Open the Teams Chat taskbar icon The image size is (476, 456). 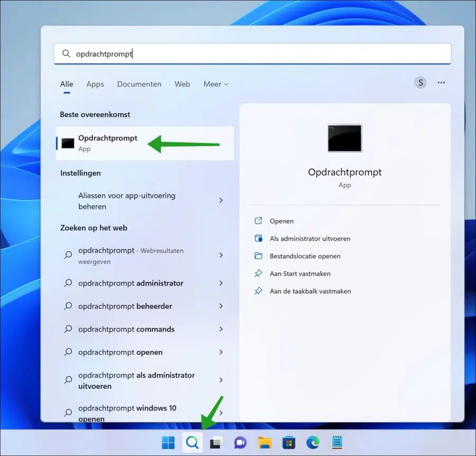(240, 443)
